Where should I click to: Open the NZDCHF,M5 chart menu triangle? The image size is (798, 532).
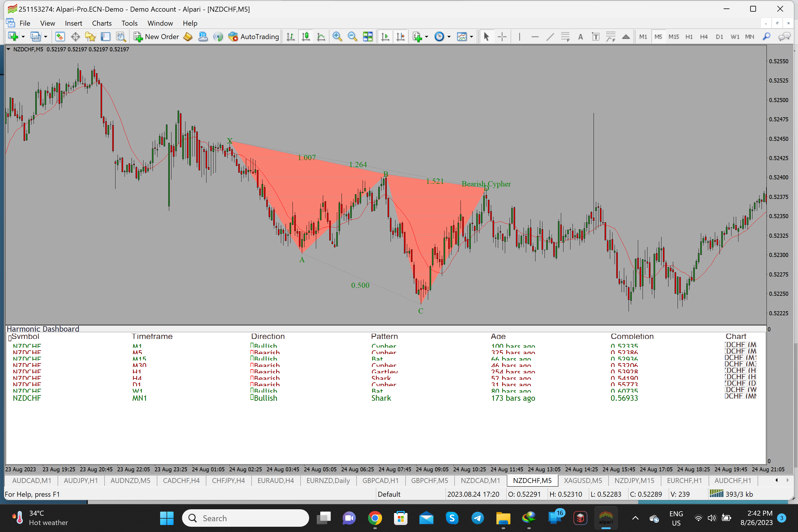pos(8,49)
